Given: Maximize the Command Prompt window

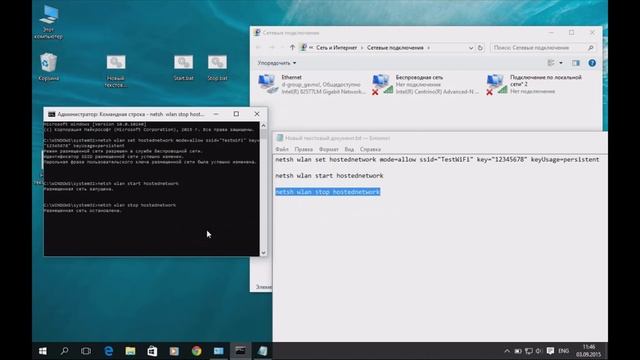Looking at the screenshot, I should (236, 114).
